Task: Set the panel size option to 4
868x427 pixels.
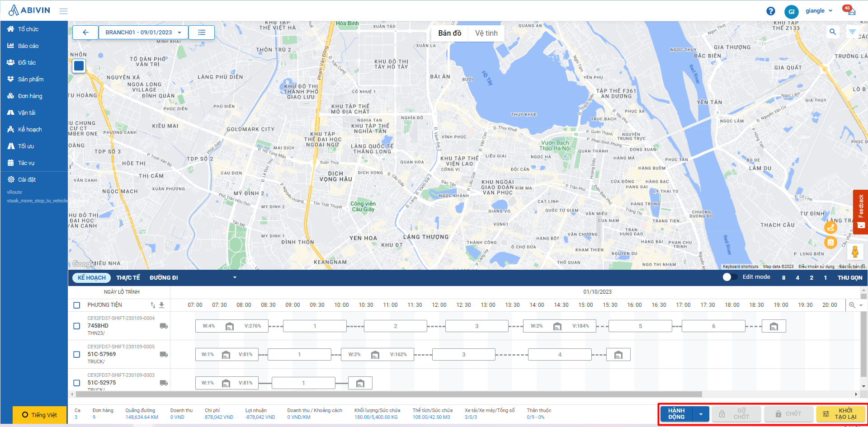Action: click(797, 277)
